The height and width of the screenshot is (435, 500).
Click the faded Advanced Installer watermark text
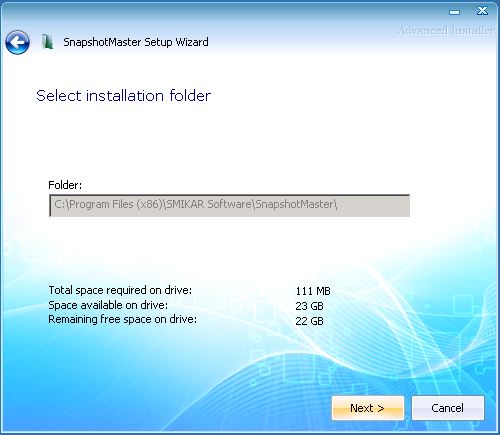tap(446, 31)
